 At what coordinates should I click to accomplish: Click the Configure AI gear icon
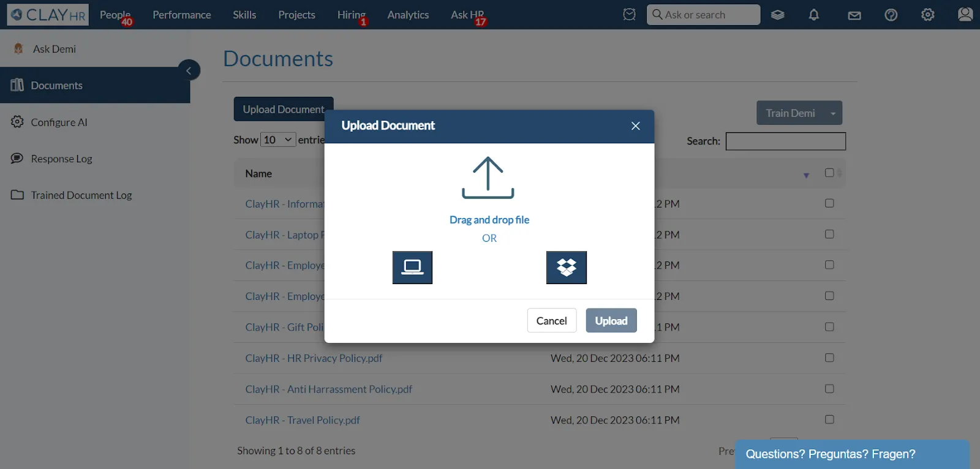(x=17, y=122)
